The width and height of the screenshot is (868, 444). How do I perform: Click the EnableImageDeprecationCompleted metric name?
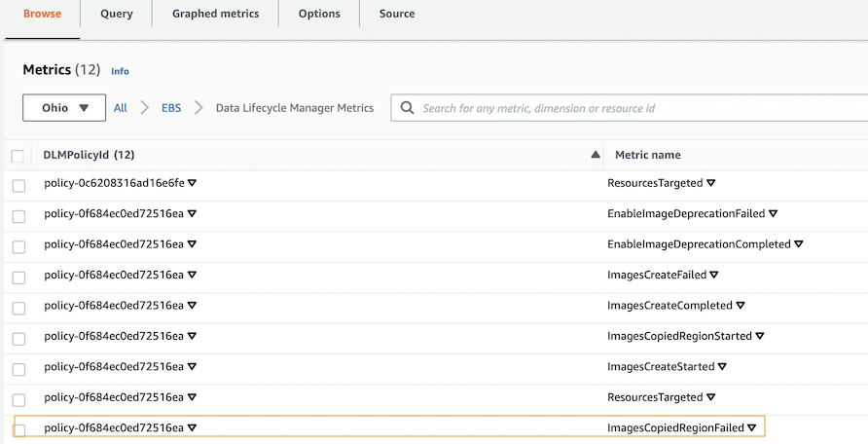[699, 244]
